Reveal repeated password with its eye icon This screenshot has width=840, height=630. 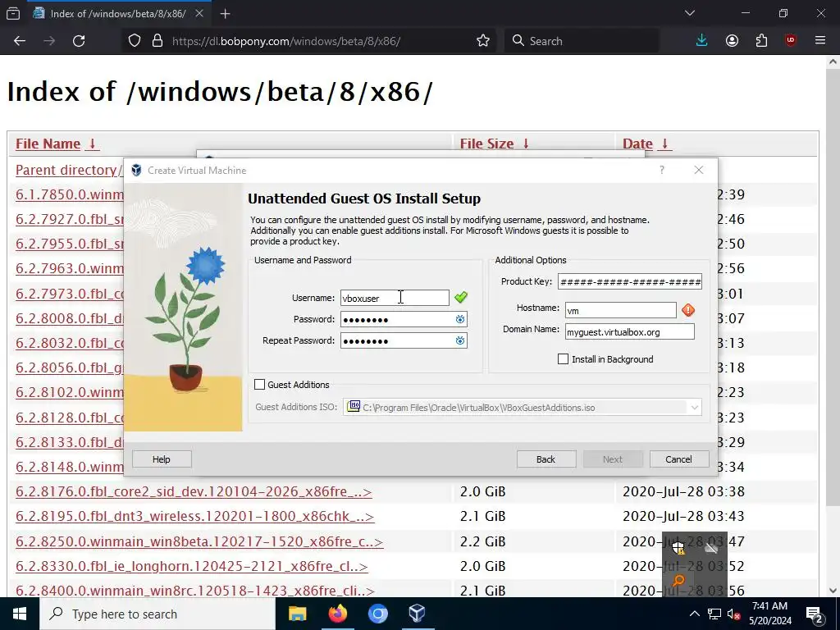point(459,340)
